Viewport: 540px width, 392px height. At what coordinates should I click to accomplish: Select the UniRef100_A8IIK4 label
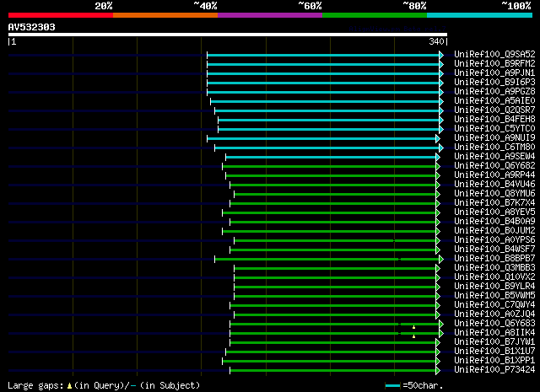click(x=494, y=333)
